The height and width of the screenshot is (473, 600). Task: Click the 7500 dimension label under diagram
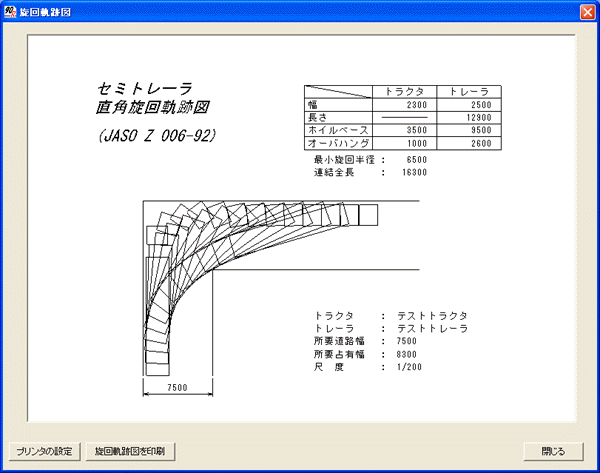tap(177, 386)
